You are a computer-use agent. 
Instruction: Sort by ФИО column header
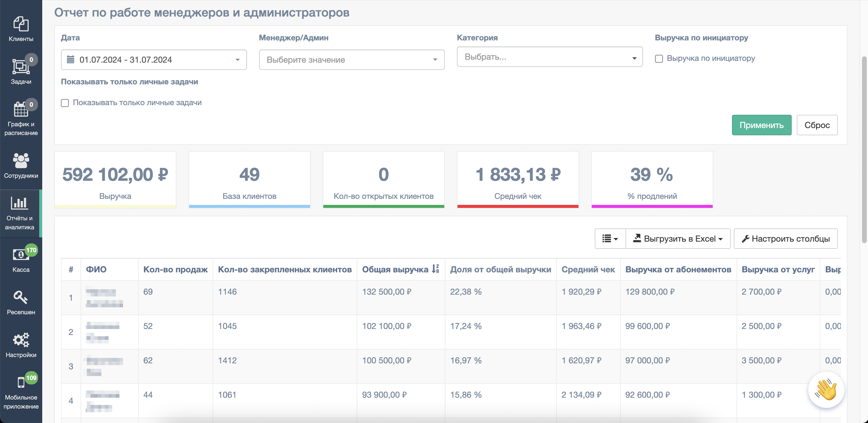[96, 269]
